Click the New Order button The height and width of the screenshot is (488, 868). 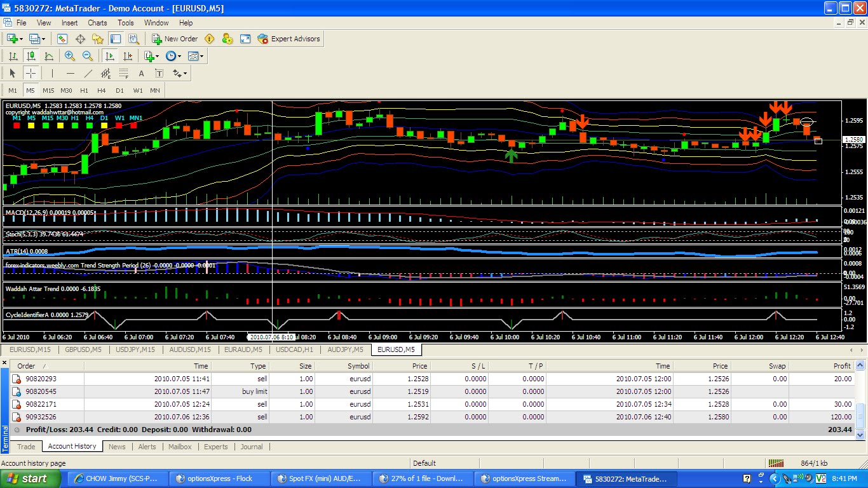point(175,39)
